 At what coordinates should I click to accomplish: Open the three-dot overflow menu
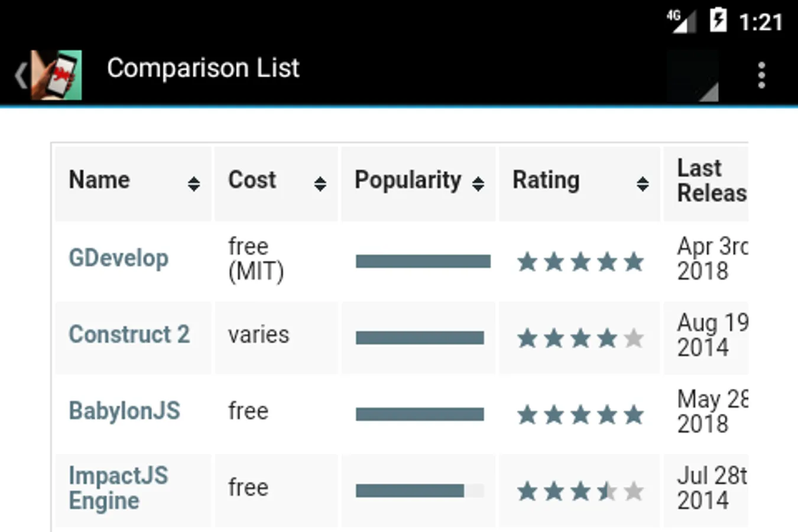click(761, 75)
